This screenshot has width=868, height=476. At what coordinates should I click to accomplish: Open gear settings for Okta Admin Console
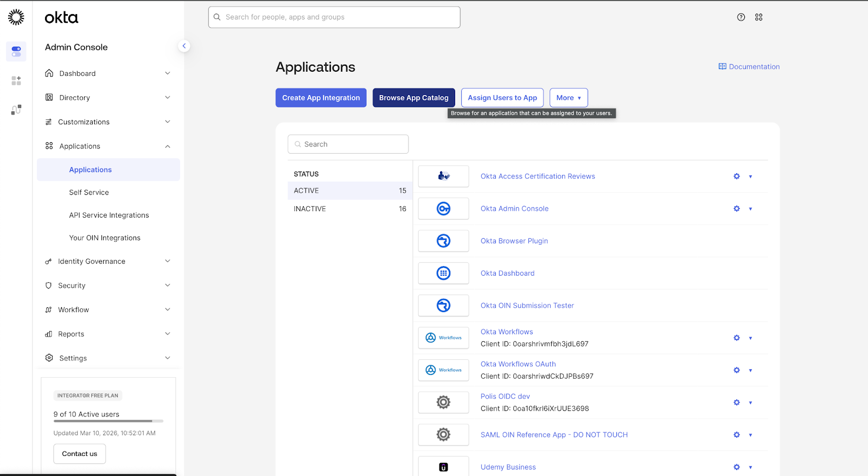(737, 208)
